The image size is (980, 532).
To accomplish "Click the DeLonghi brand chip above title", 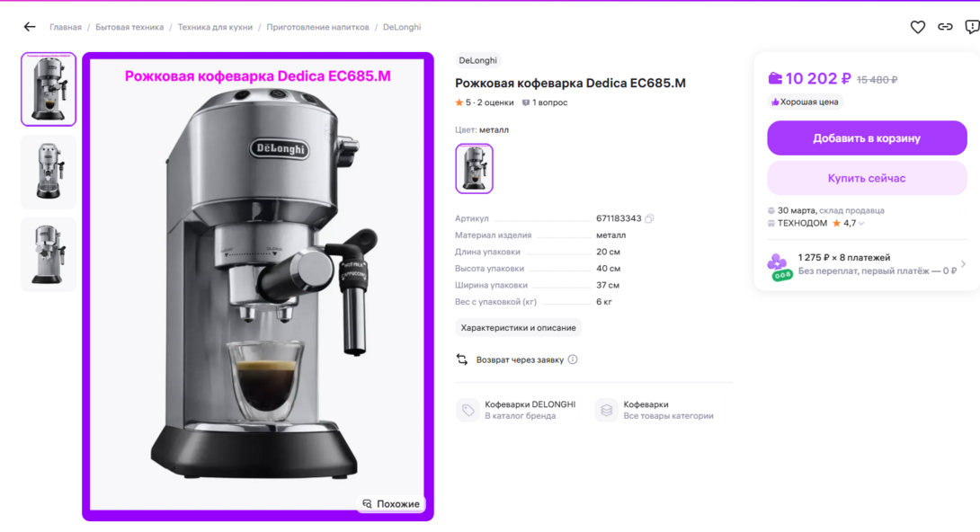I will pos(477,60).
